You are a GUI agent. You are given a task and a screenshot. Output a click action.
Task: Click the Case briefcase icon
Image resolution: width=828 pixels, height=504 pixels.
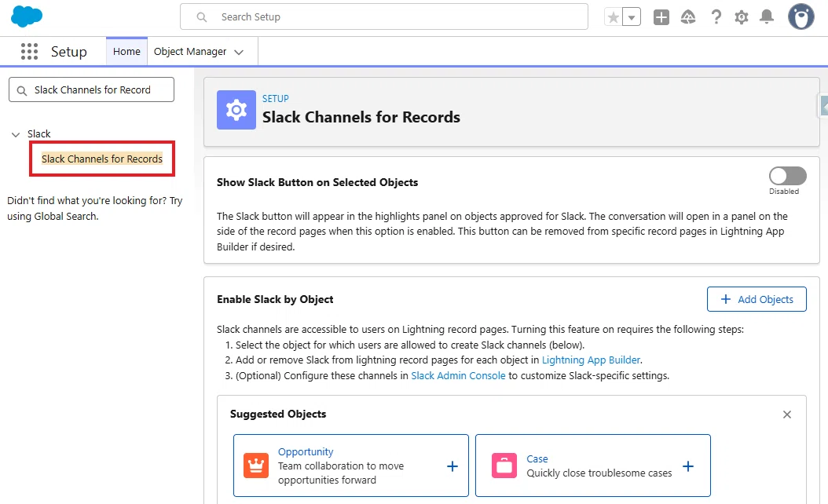coord(504,466)
